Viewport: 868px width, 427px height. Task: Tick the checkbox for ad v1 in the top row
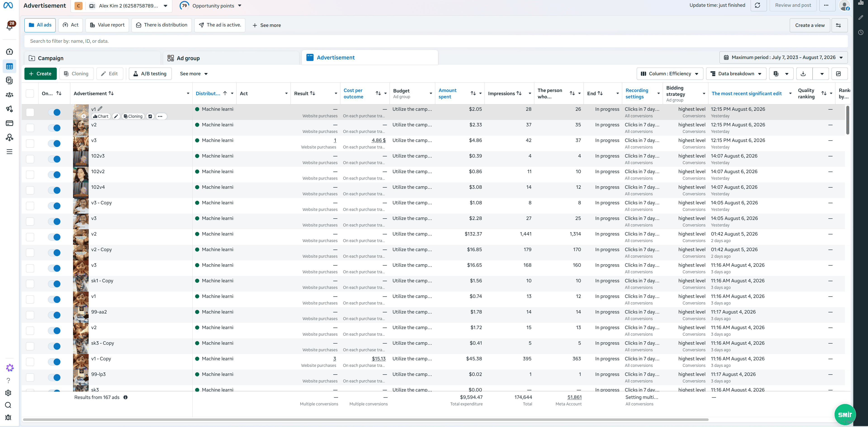pyautogui.click(x=30, y=112)
